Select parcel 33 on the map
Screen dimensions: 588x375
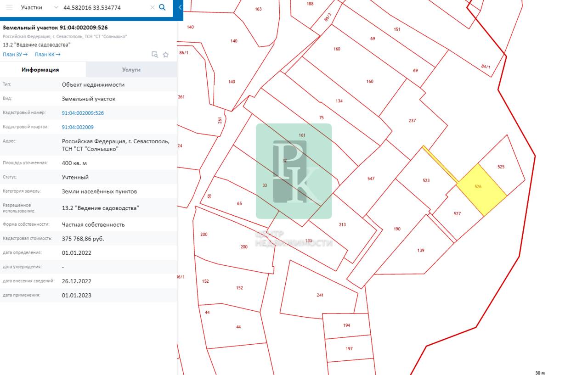click(265, 185)
